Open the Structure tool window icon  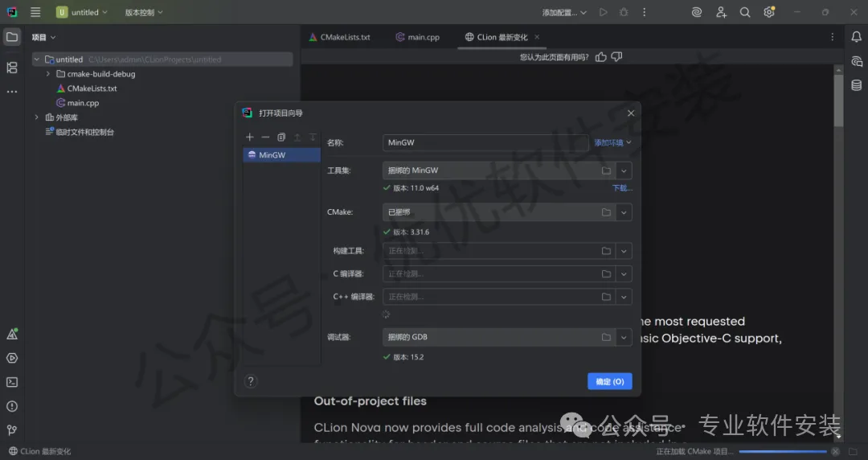tap(11, 68)
